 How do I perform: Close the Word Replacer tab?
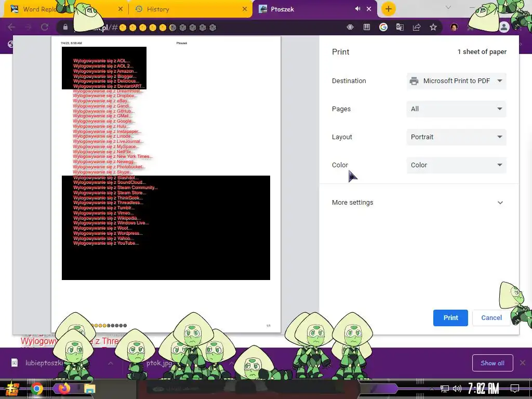pyautogui.click(x=121, y=9)
